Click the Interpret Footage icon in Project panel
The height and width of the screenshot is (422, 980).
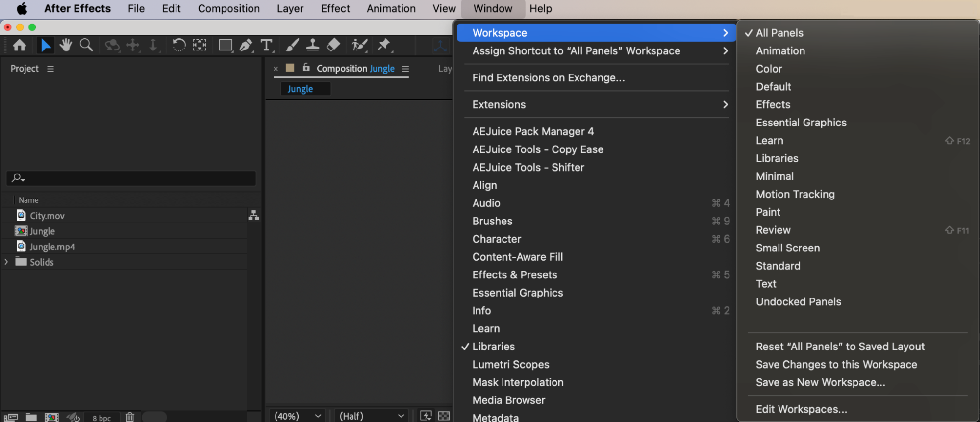[x=11, y=417]
